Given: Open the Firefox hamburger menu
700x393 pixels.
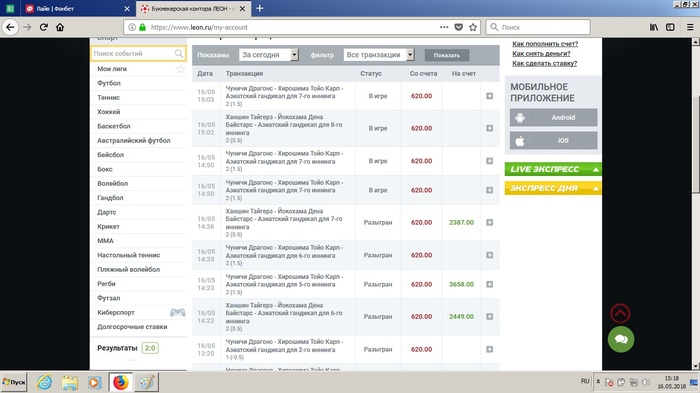Looking at the screenshot, I should 690,27.
